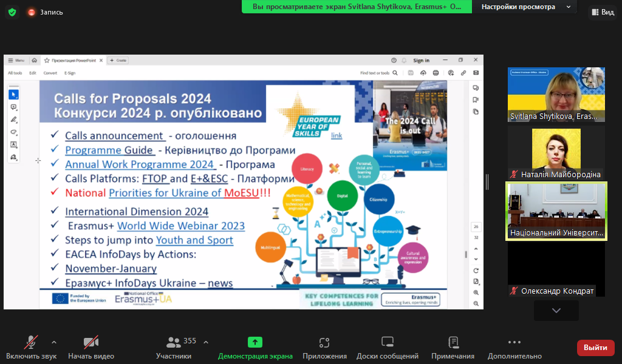
Task: Unmute with the Включить звук microphone button
Action: click(x=32, y=348)
